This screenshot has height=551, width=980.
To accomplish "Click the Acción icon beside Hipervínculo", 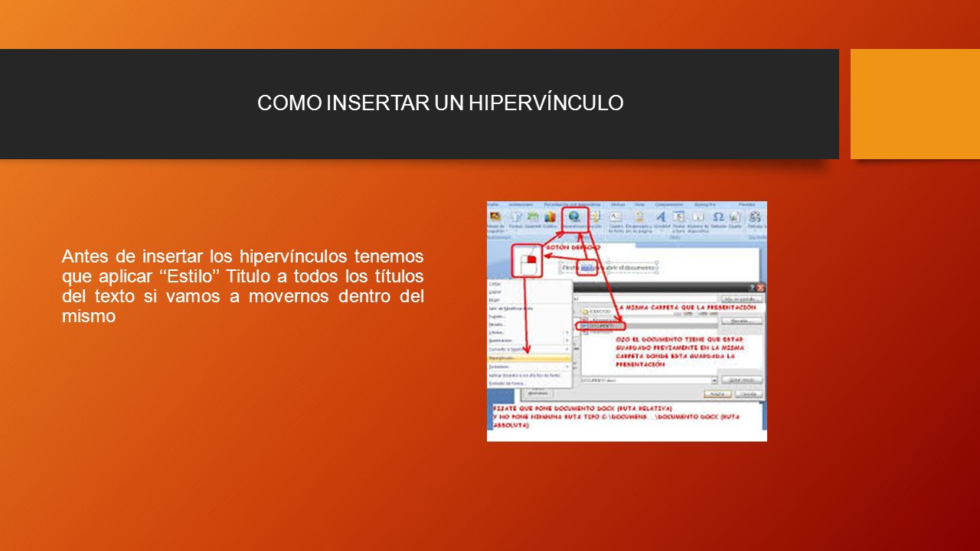I will point(594,217).
